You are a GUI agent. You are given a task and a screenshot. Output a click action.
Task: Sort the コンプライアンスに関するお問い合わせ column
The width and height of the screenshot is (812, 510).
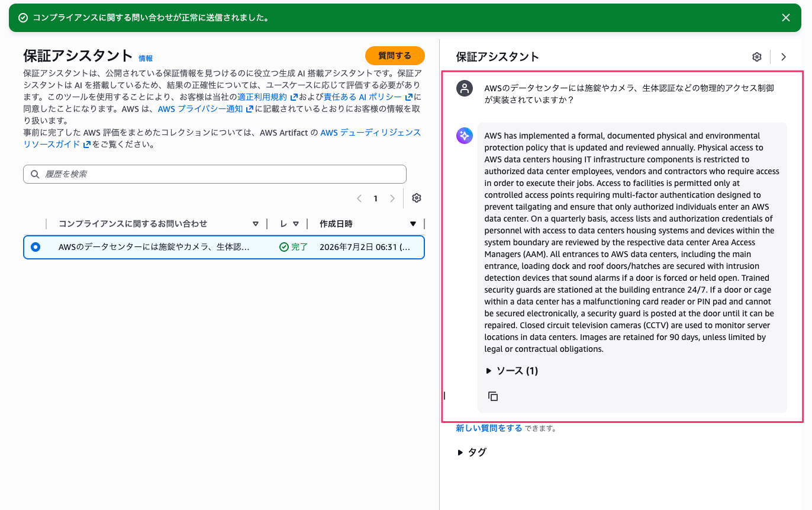[x=256, y=224]
